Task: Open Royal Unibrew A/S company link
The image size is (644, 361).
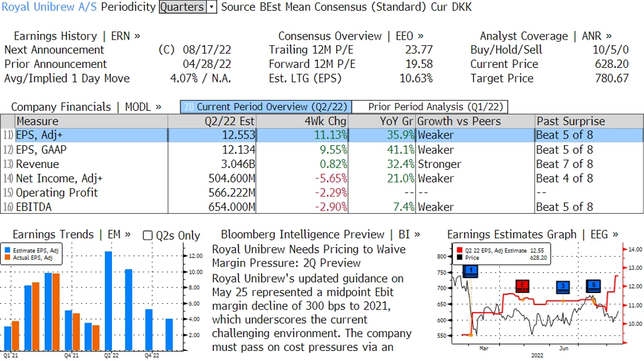Action: [49, 7]
